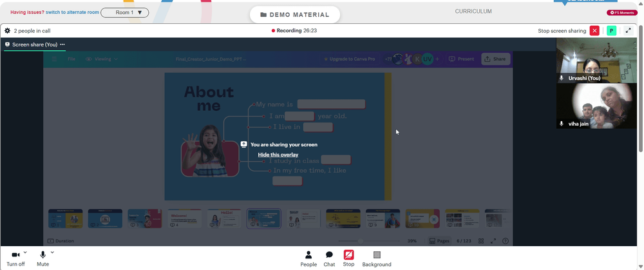
Task: Select slide thumbnail 9
Action: pos(383,218)
